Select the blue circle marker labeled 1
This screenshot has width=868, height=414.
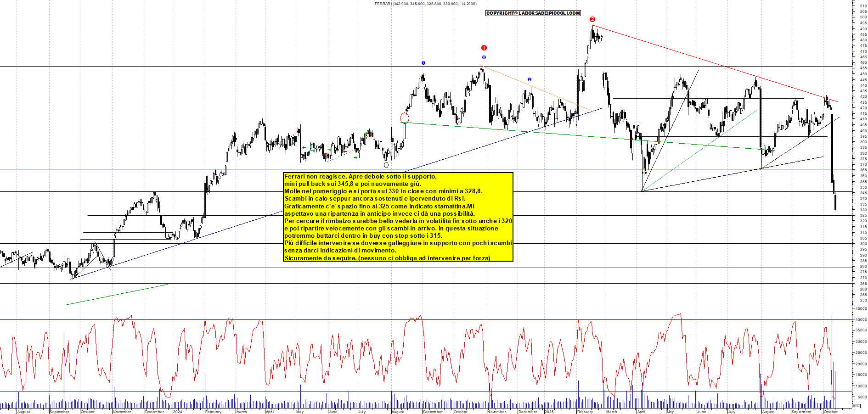423,63
